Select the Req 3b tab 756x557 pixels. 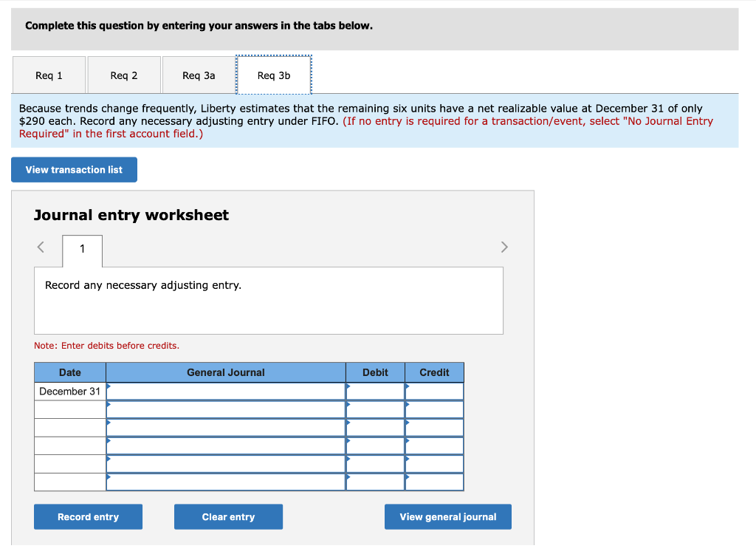tap(274, 75)
